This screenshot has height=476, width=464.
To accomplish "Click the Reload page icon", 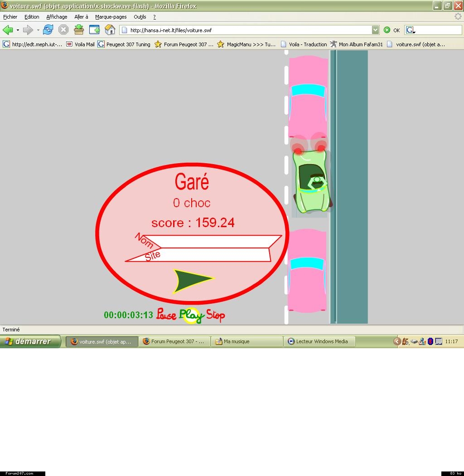I will 48,30.
